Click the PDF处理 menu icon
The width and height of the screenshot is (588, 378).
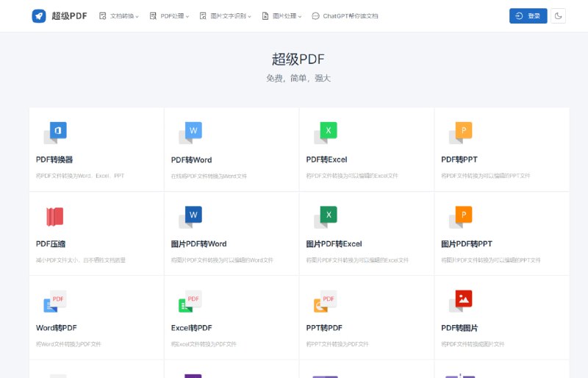pyautogui.click(x=153, y=15)
